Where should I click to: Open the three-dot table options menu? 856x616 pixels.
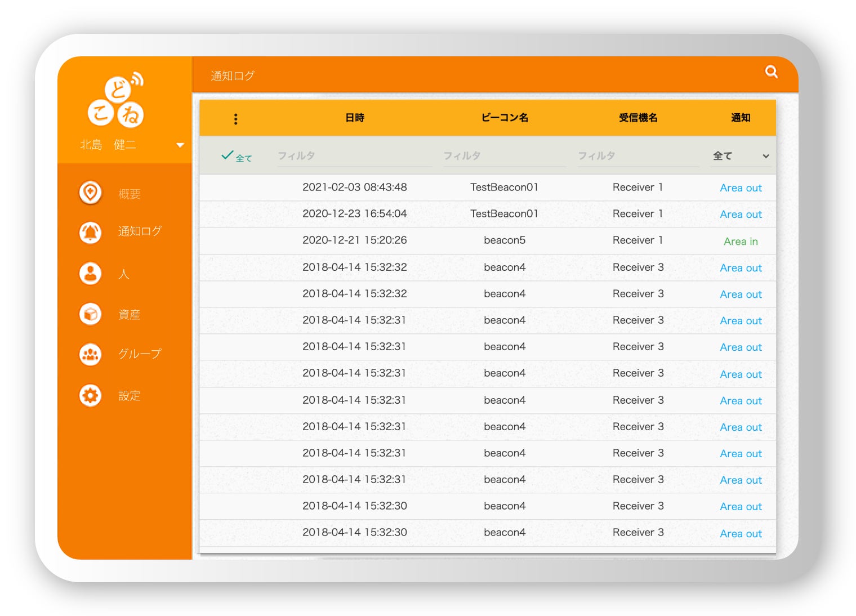(x=235, y=118)
